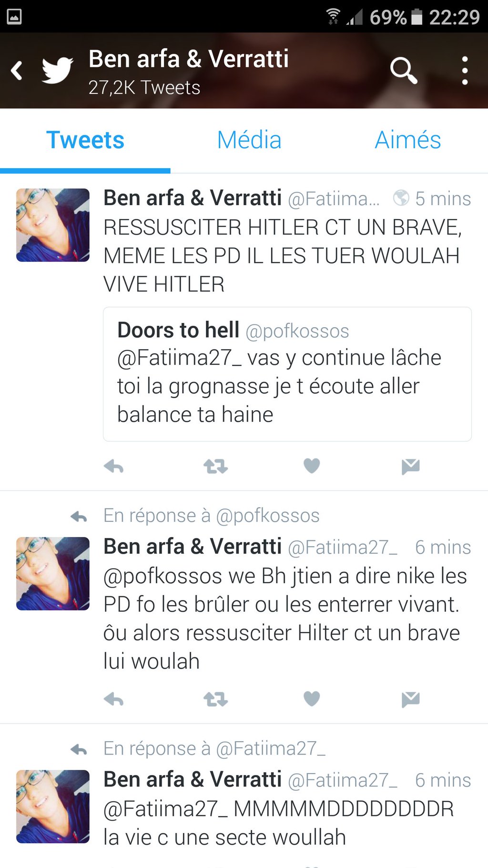
Task: Open @pofkossos in 'En réponse à' line
Action: [x=267, y=516]
